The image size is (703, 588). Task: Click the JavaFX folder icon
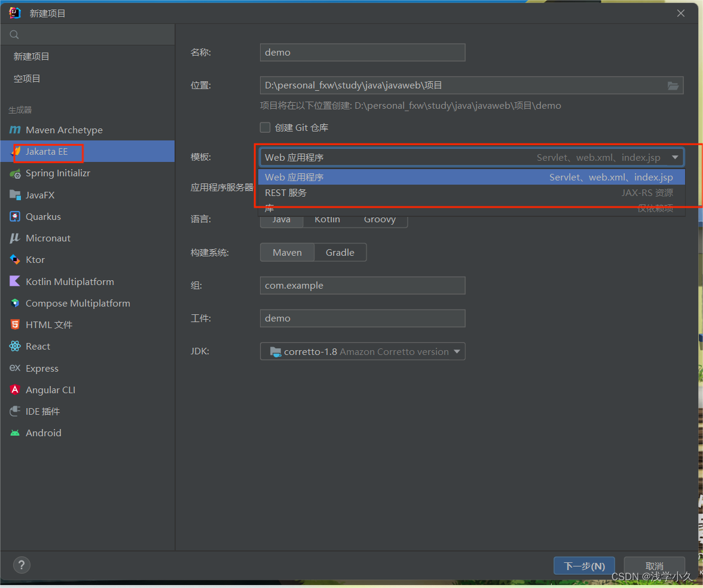tap(15, 195)
